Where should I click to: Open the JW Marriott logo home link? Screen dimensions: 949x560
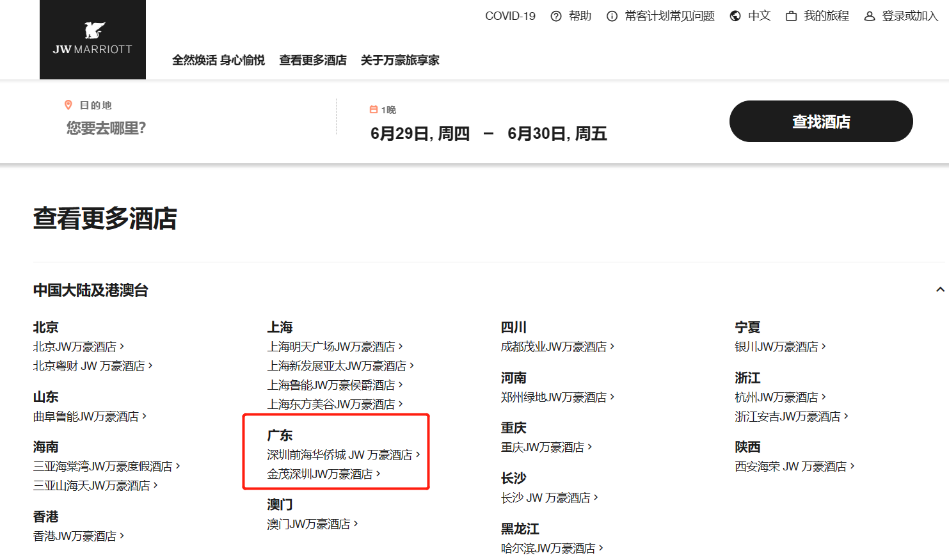click(93, 40)
